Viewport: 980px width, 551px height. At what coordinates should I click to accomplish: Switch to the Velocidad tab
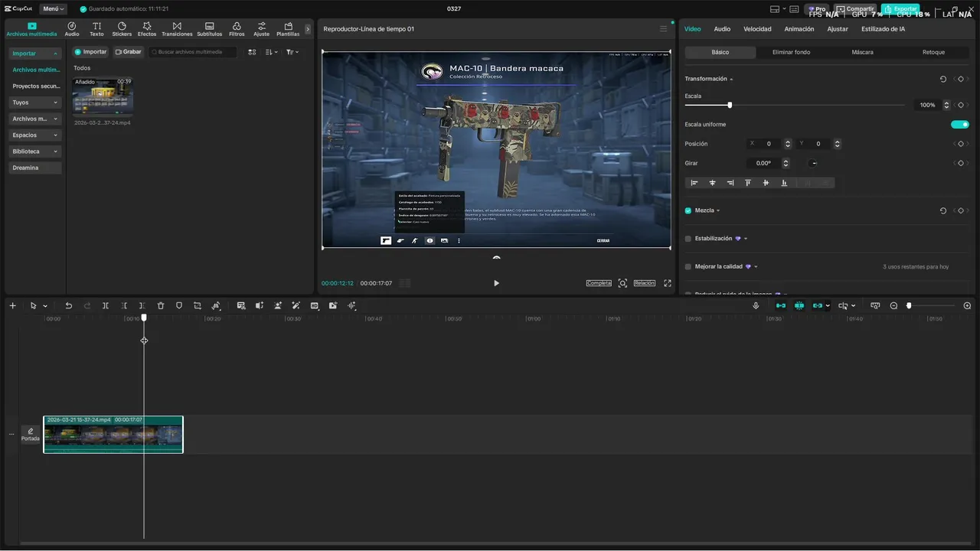757,29
